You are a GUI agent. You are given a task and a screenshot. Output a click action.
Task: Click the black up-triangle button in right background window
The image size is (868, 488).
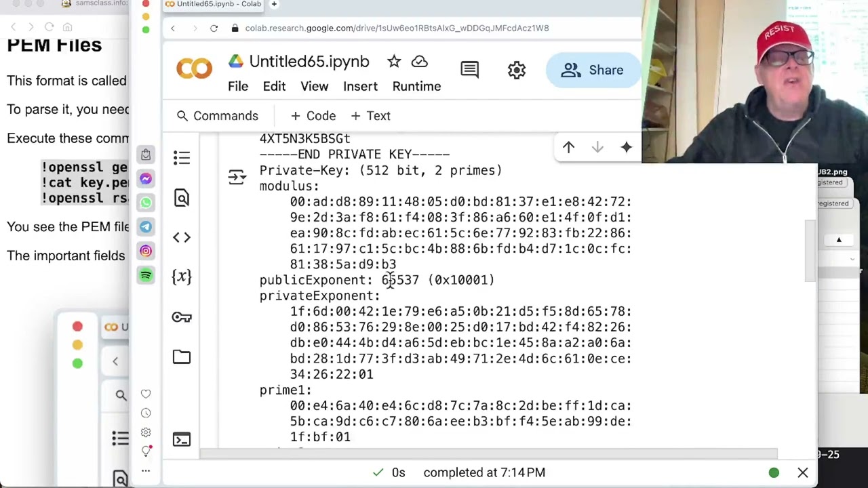pos(839,240)
